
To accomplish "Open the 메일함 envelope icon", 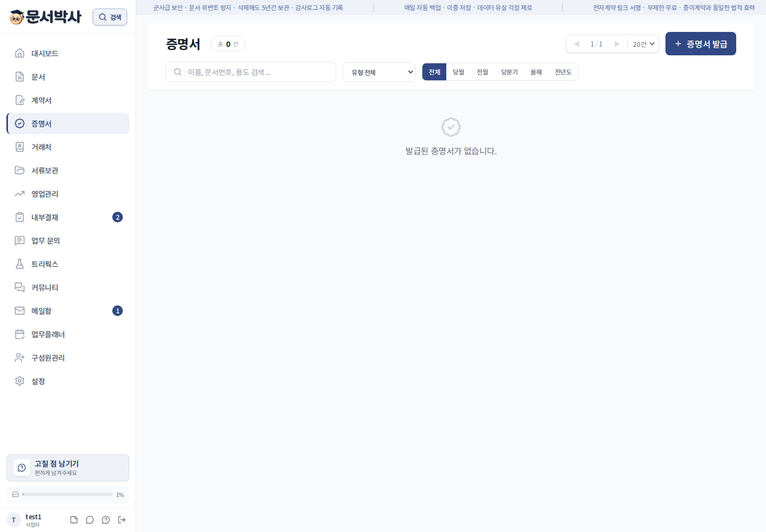I will (20, 311).
